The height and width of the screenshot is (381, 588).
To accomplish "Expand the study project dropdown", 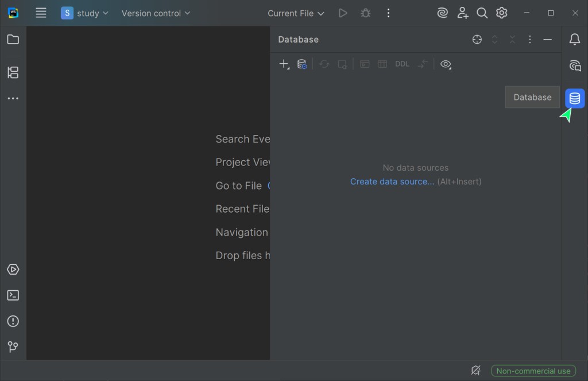I will point(85,13).
